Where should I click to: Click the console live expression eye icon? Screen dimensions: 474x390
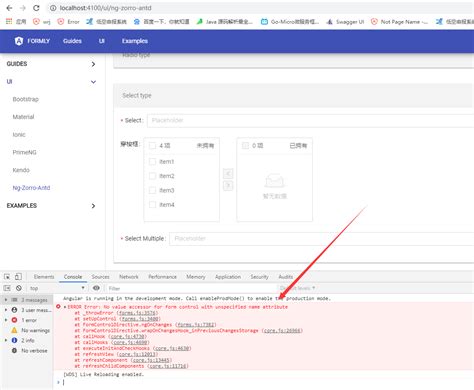pos(96,288)
